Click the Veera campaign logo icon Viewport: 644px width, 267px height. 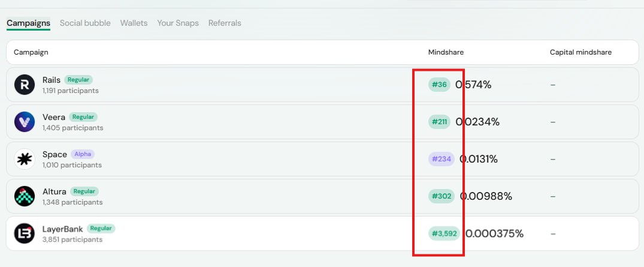tap(25, 122)
